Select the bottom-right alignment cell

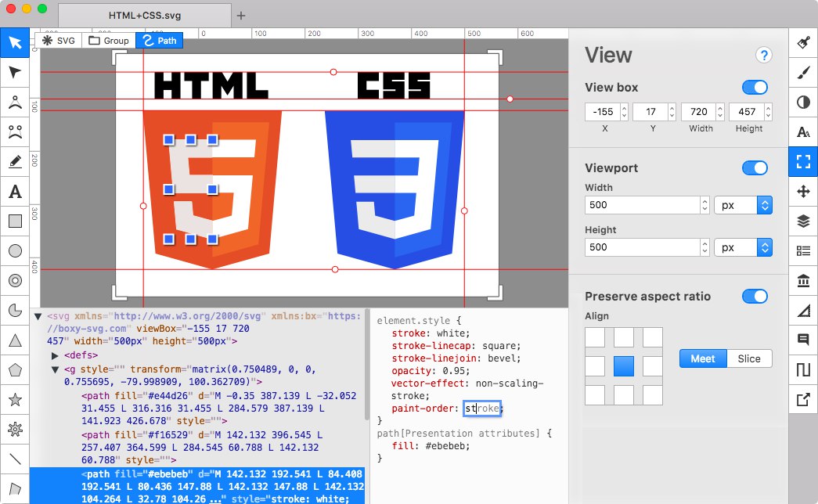[x=653, y=395]
